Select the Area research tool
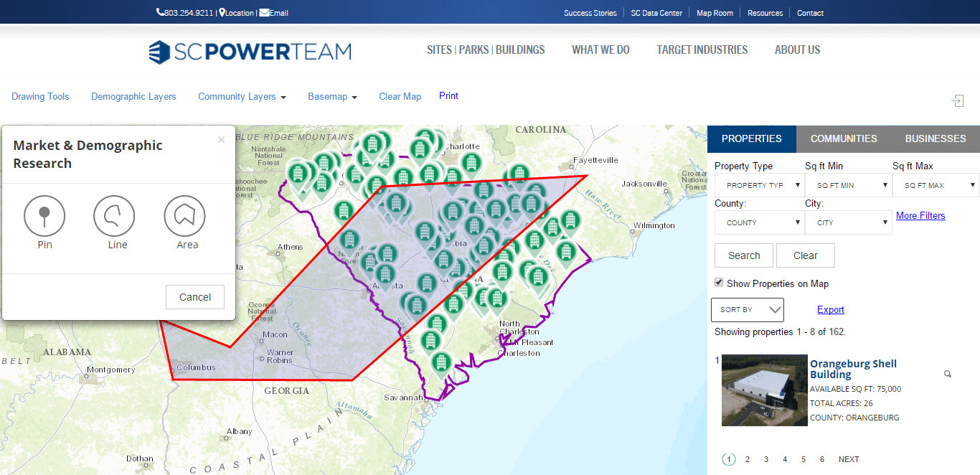Image resolution: width=980 pixels, height=475 pixels. 184,216
